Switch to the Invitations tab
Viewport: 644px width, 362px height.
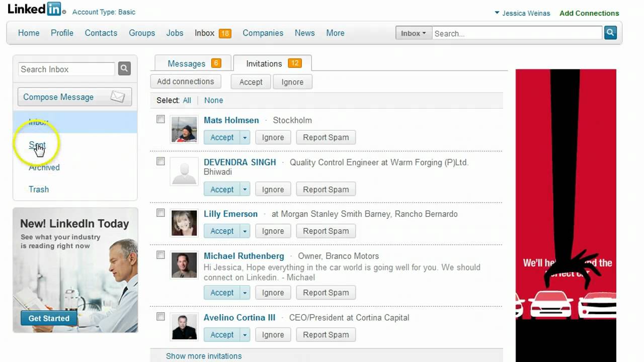(272, 63)
